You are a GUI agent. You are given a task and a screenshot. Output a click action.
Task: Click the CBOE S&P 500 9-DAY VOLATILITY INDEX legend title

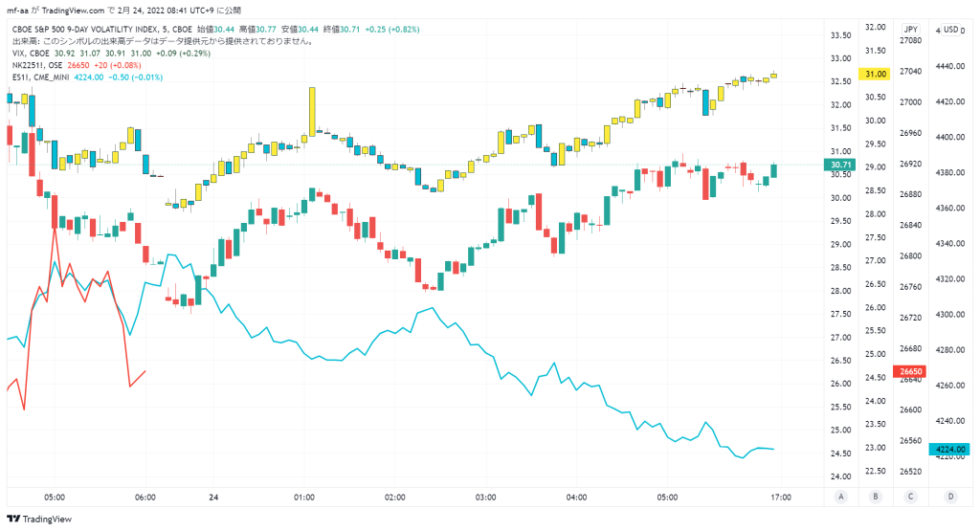[x=101, y=30]
